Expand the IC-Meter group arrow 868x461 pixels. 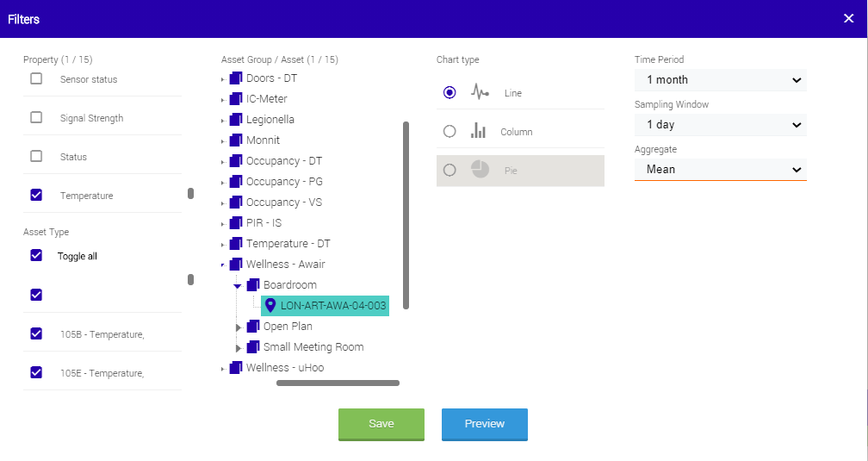click(223, 100)
